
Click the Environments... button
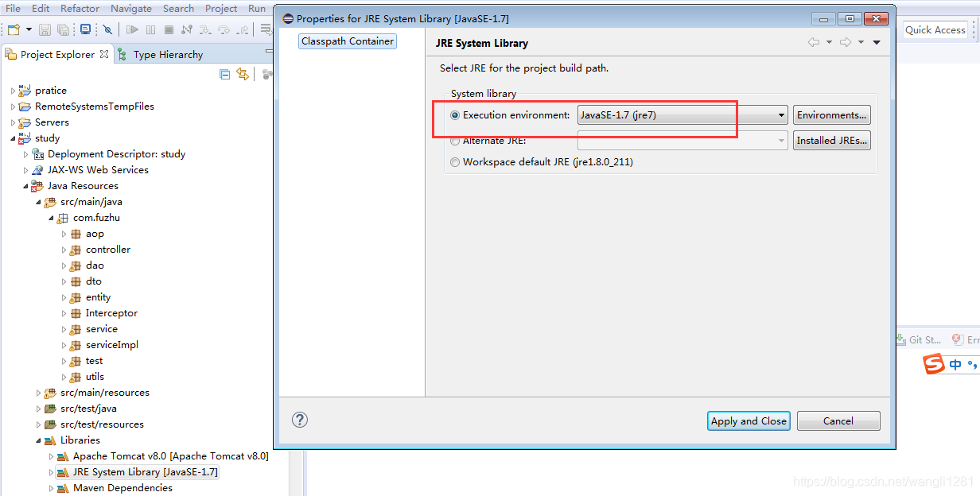(831, 115)
